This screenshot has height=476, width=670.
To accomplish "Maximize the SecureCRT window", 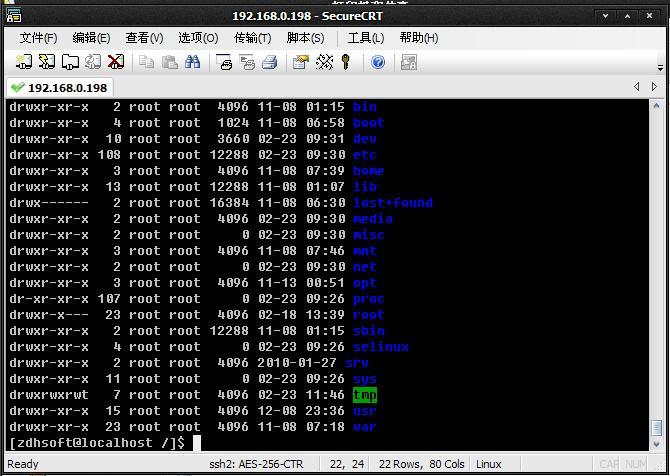I will 627,16.
